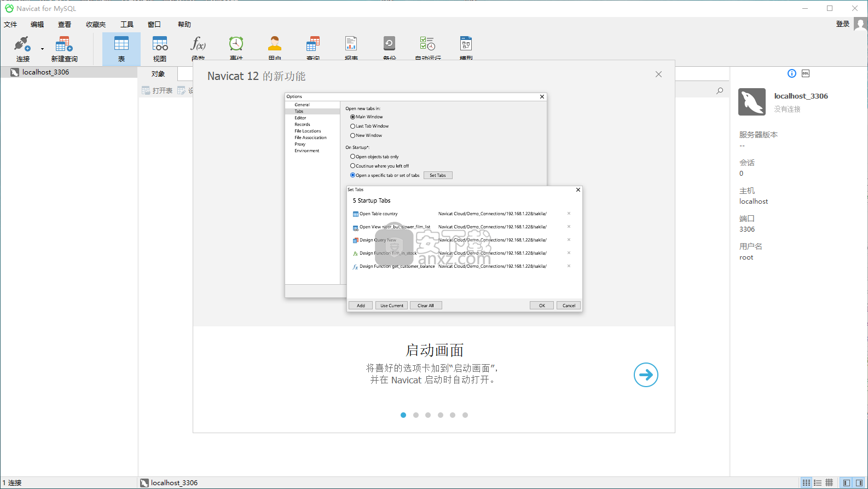868x489 pixels.
Task: Toggle the left navigation pane visibility icon
Action: pos(847,483)
